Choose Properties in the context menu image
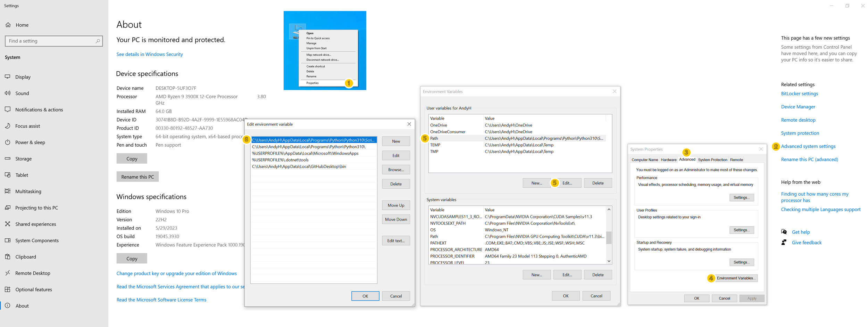 [312, 83]
